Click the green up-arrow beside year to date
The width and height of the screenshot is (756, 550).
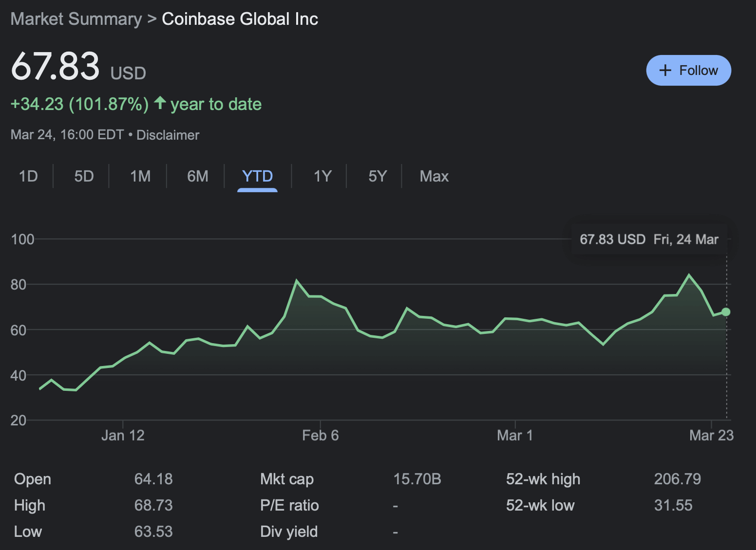[160, 103]
